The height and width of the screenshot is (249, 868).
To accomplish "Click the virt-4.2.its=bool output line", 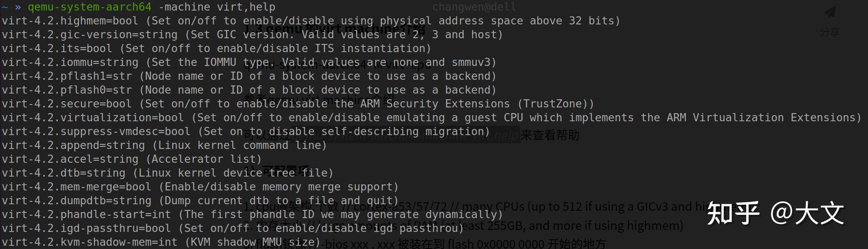I will click(216, 48).
